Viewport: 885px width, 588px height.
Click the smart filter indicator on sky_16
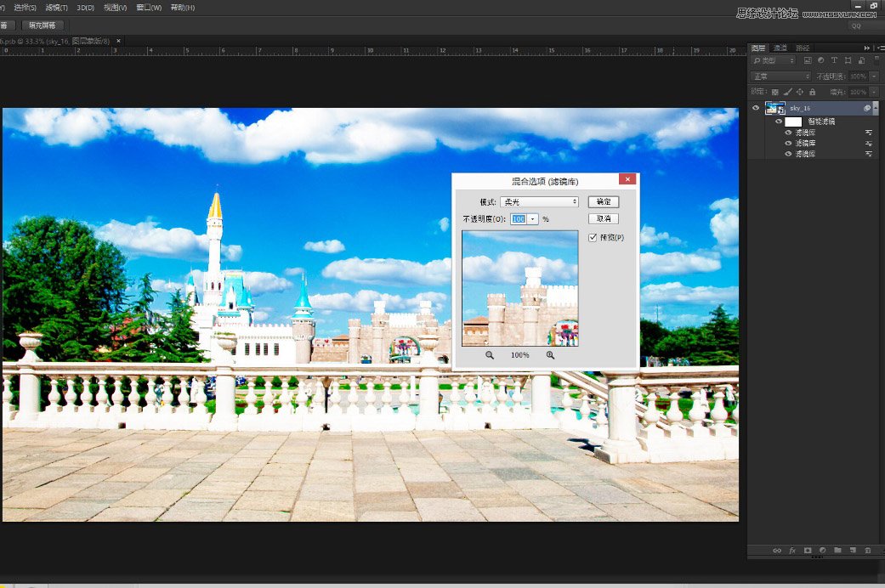867,108
